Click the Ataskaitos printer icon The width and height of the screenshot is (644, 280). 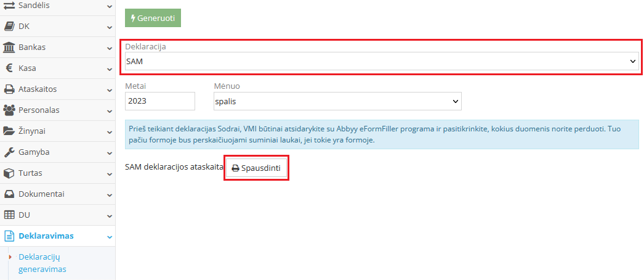pos(9,89)
